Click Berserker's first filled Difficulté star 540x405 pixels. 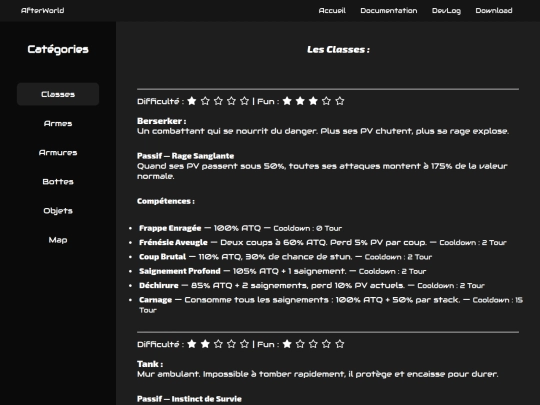tap(192, 101)
